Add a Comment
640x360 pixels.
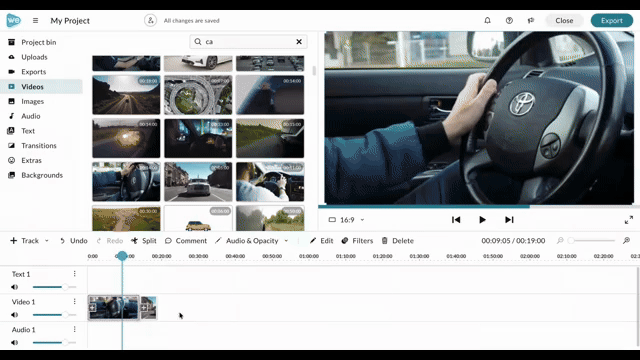click(186, 240)
